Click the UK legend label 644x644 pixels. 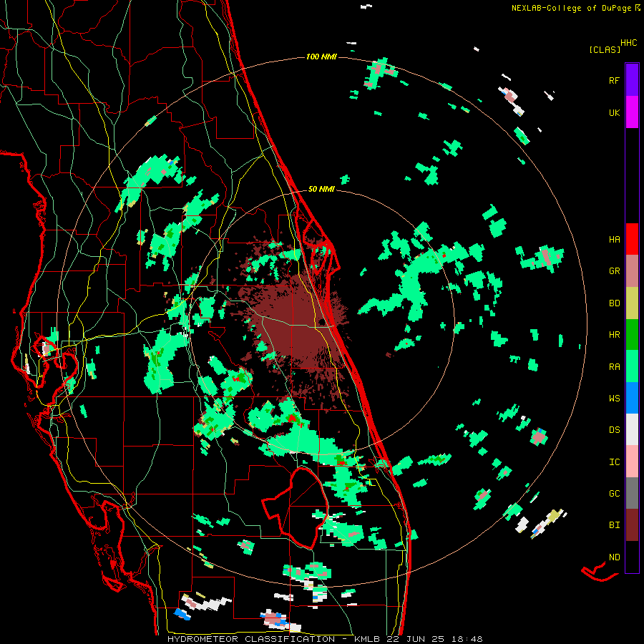(x=614, y=112)
